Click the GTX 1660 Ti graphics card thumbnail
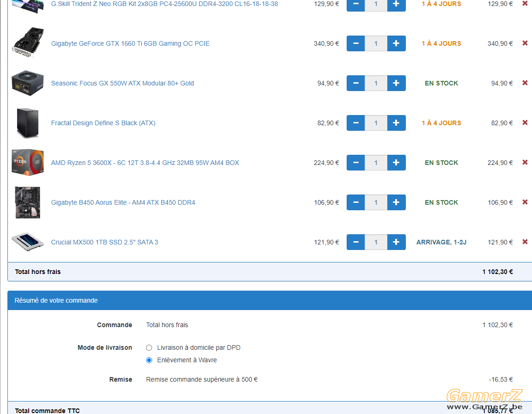The width and height of the screenshot is (532, 414). point(28,43)
